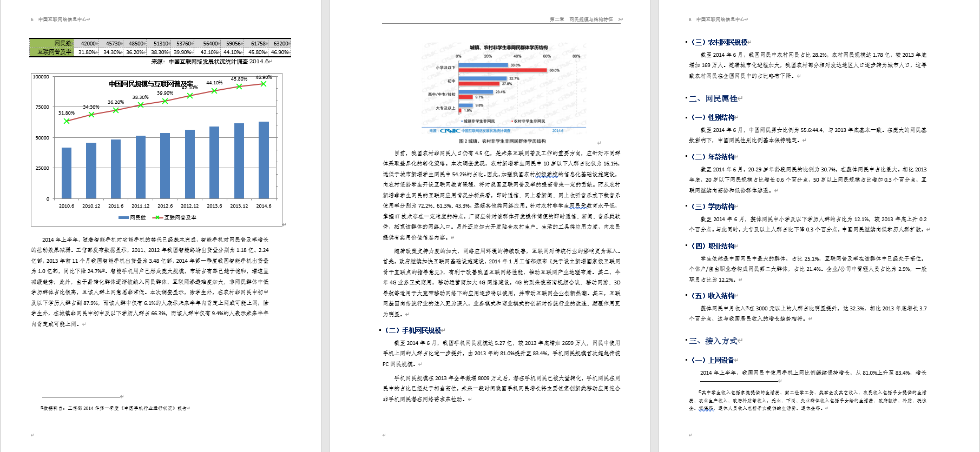Viewport: 980px width, 452px height.
Task: Click the heading （四）职业结构
Action: [x=712, y=246]
